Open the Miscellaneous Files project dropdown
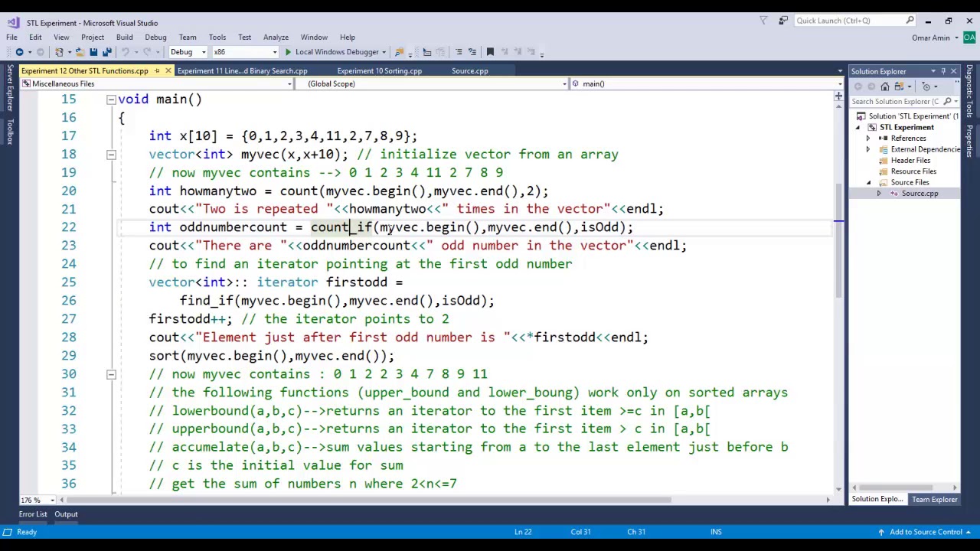The image size is (980, 551). point(289,84)
